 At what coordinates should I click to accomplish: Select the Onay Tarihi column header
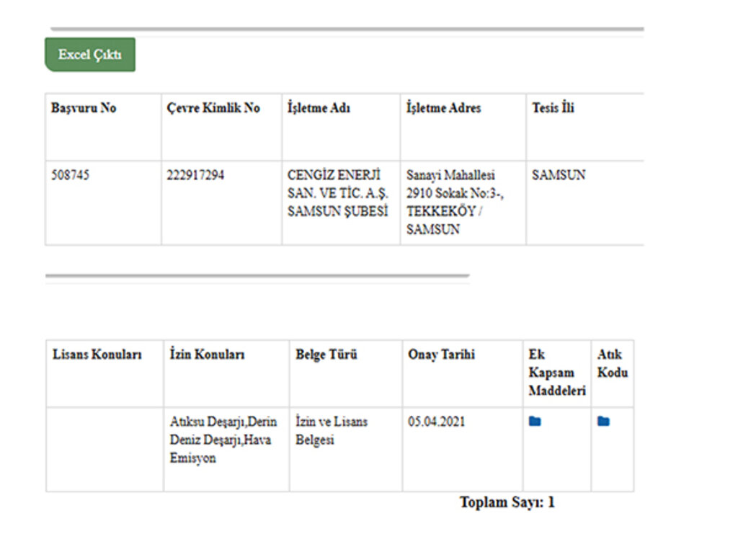463,373
